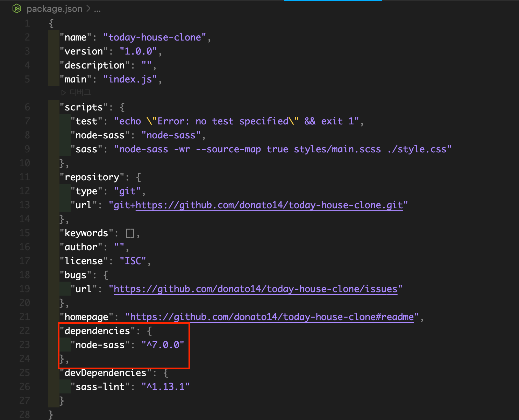Viewport: 519px width, 420px height.
Task: Click line number 28 in the gutter
Action: coord(24,415)
